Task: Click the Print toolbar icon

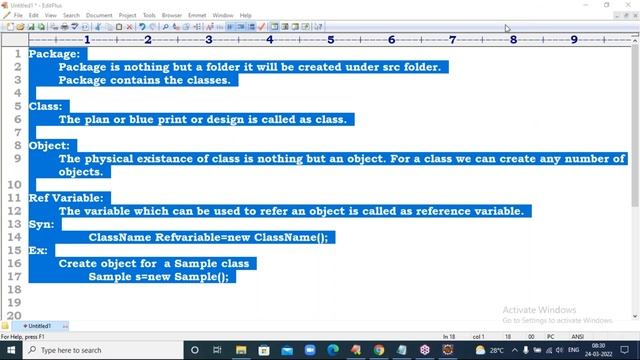Action: 64,27
